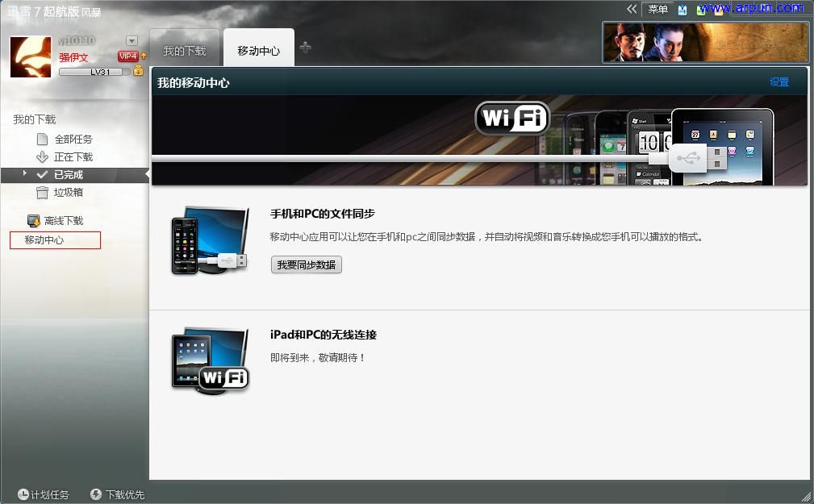
Task: Click the 我要同步数据 sync button
Action: 306,264
